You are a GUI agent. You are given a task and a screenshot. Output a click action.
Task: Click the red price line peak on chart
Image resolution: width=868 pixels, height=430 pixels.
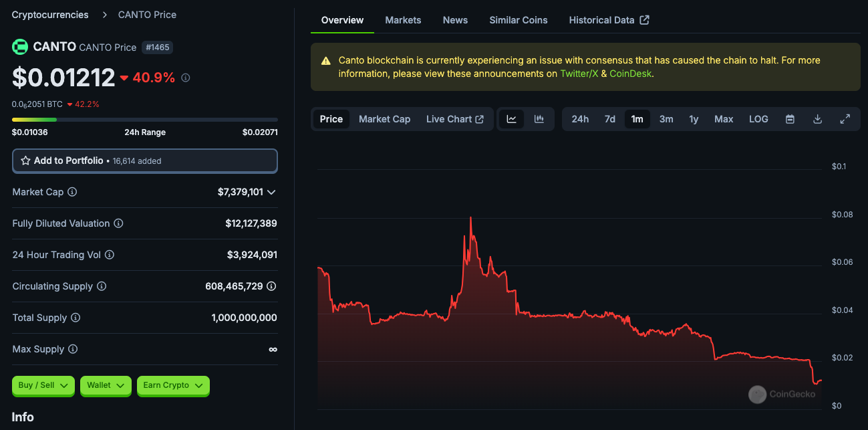click(x=470, y=219)
